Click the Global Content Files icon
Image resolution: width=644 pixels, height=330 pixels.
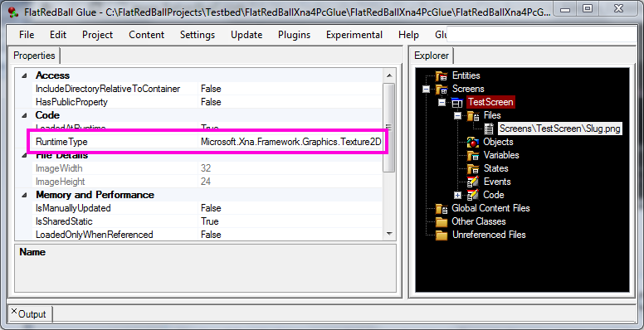442,208
